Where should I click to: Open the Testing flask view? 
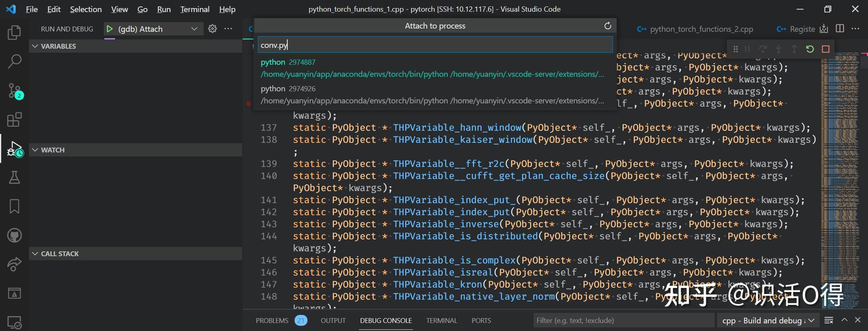coord(14,177)
